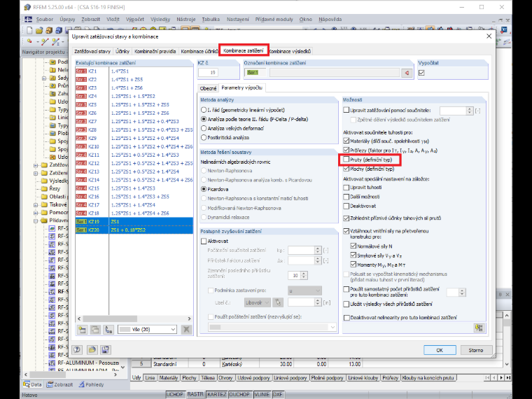Viewport: 532px width, 399px height.
Task: Select I. řád geometricky lineární výpočet radio
Action: tap(204, 110)
